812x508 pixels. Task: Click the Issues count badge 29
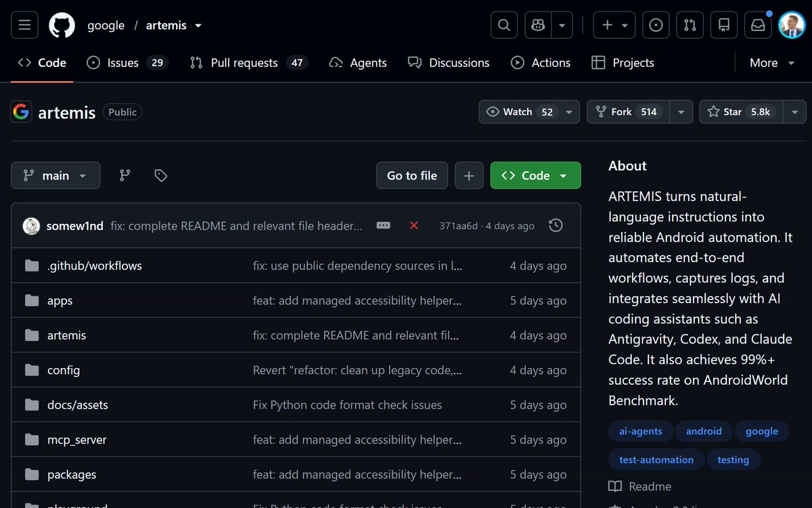(x=157, y=62)
